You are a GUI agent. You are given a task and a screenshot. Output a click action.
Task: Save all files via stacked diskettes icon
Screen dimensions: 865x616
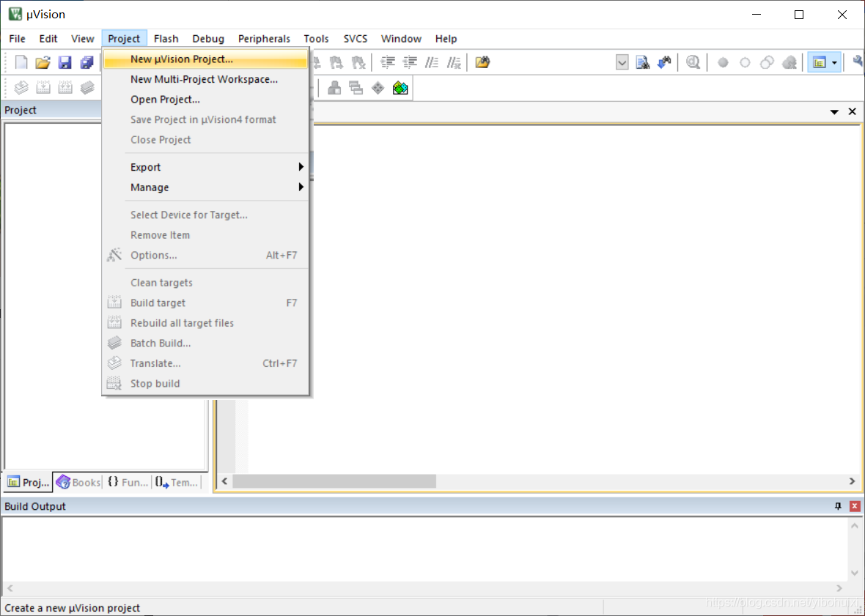click(87, 62)
